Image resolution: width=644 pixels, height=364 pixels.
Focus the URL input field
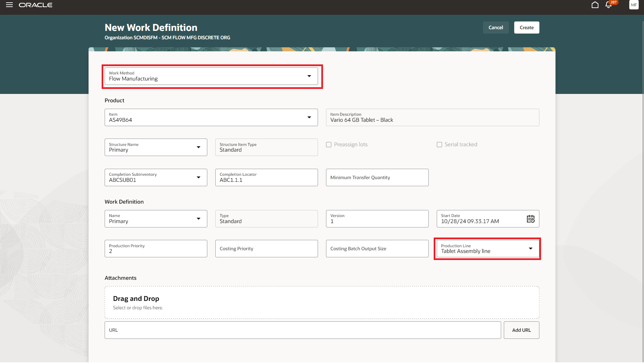coord(302,330)
